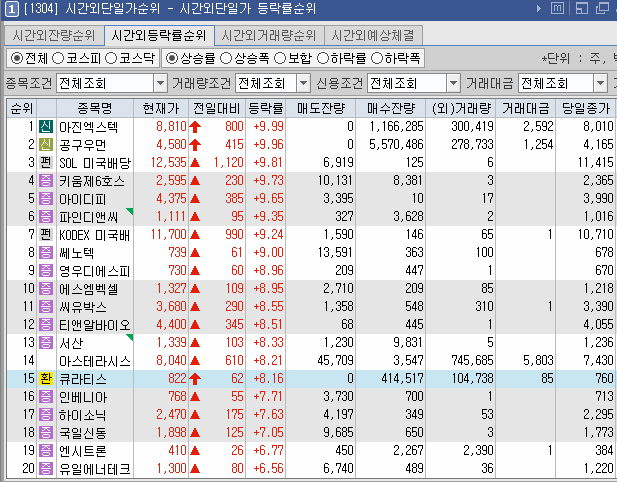Click the 펀 badge for KODEX 미국배
The image size is (617, 482).
tap(46, 235)
